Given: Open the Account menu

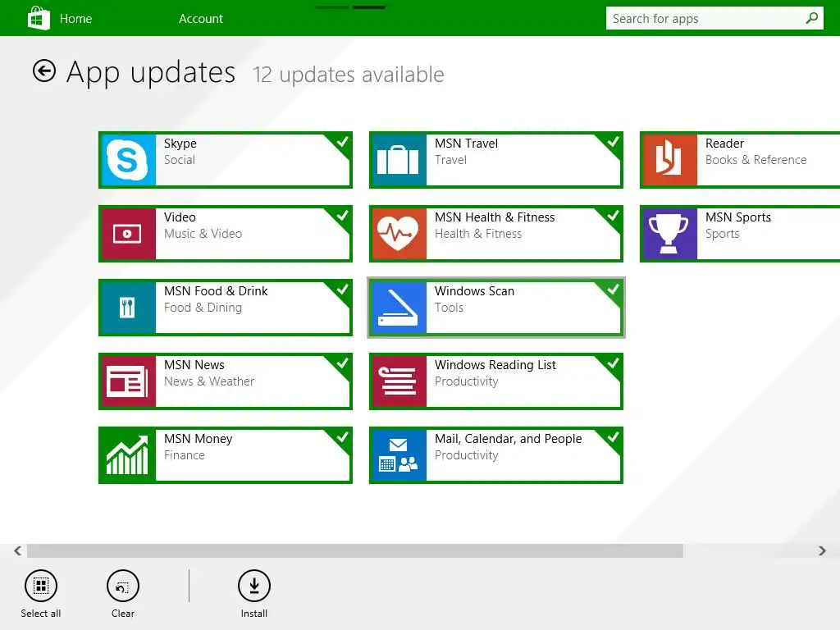Looking at the screenshot, I should pyautogui.click(x=201, y=19).
